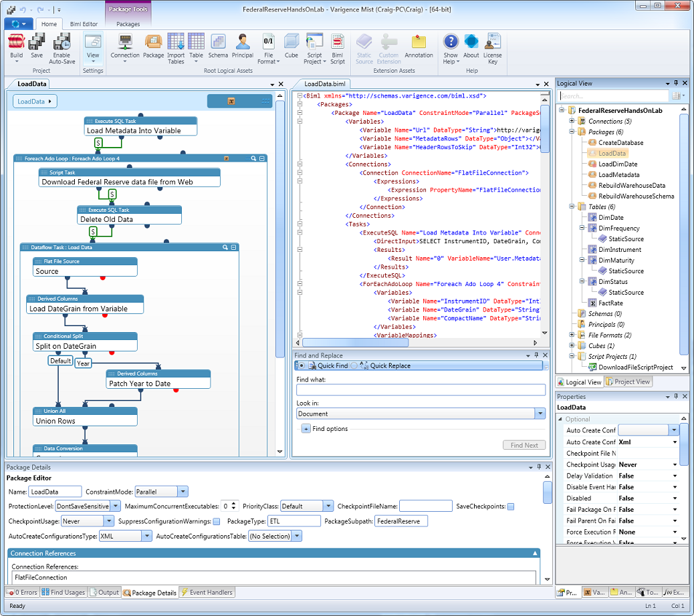This screenshot has width=694, height=616.
Task: Open the AutoCreateConfigurationsTable dropdown
Action: coord(297,536)
